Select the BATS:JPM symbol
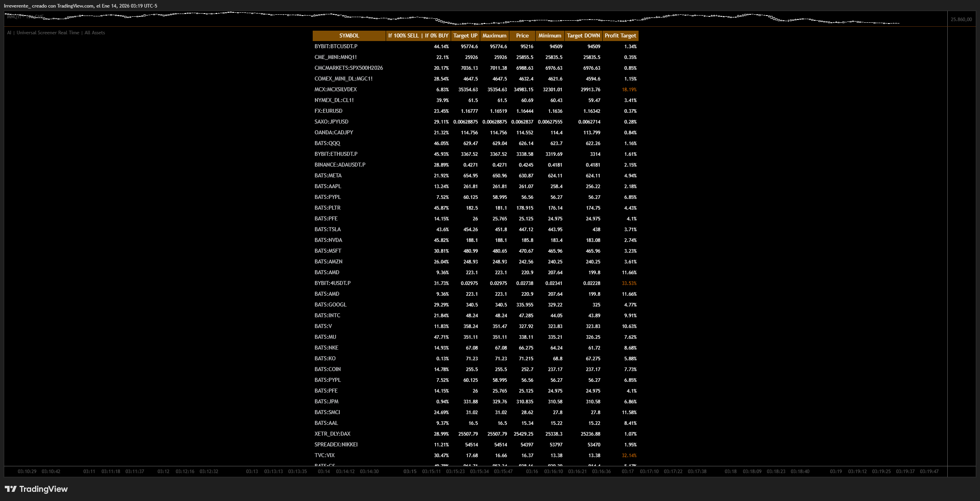The width and height of the screenshot is (980, 501). pyautogui.click(x=326, y=402)
